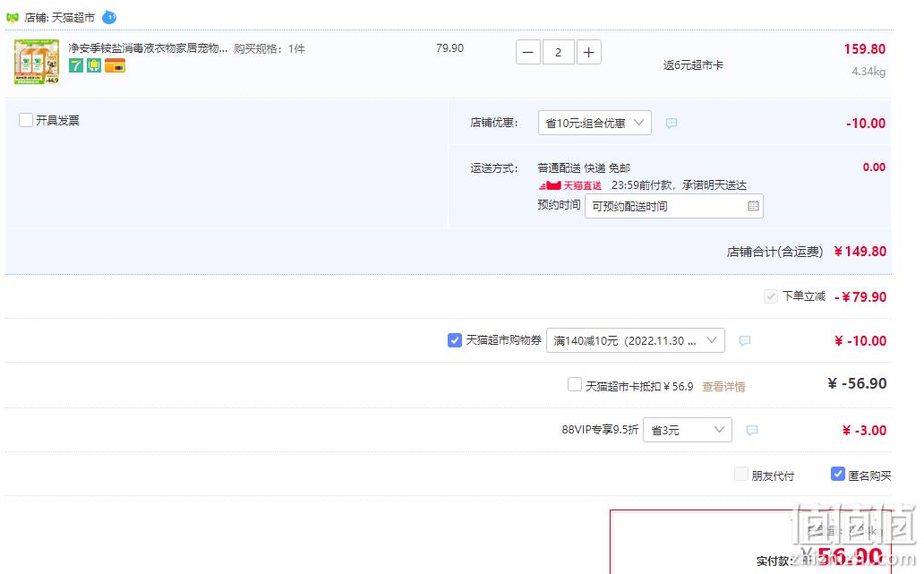Click comment icon next to 店铺优惠 dropdown
This screenshot has height=574, width=924.
[x=672, y=124]
